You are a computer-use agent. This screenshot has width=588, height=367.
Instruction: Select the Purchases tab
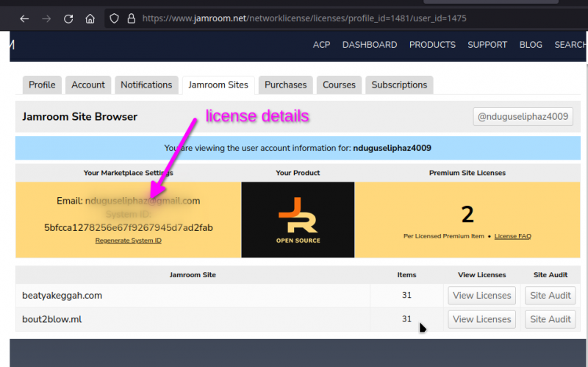point(285,85)
